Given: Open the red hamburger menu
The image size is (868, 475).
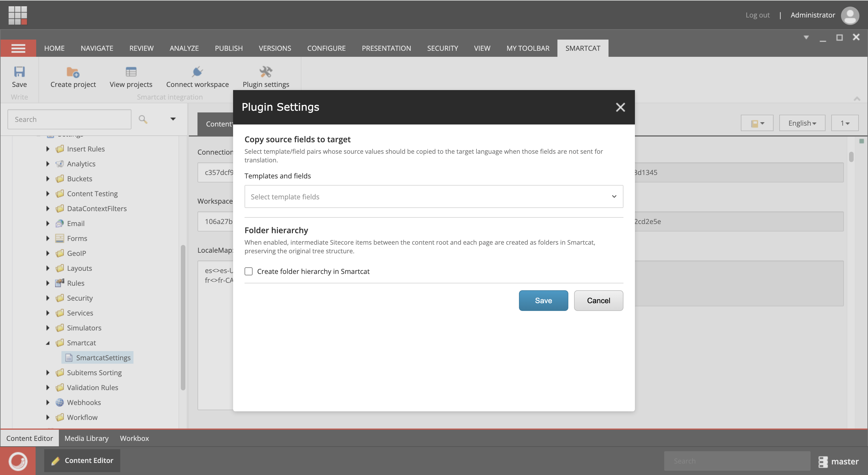Looking at the screenshot, I should (18, 48).
